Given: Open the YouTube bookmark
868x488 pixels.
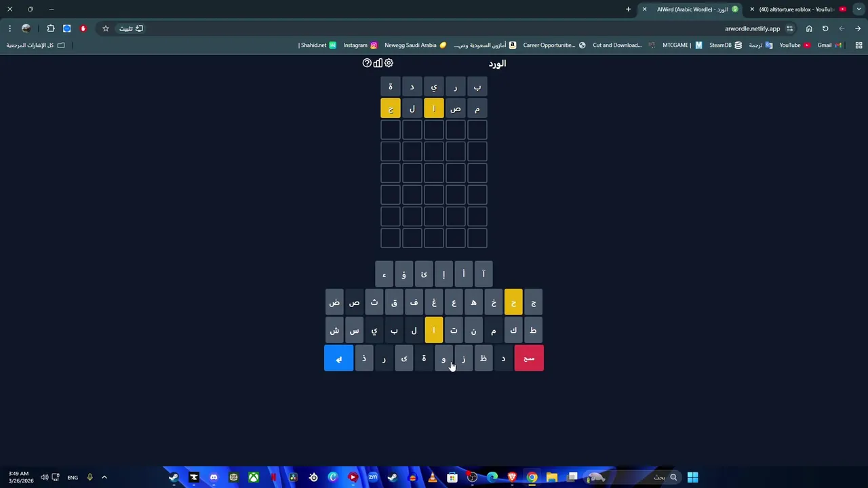Looking at the screenshot, I should pyautogui.click(x=795, y=45).
